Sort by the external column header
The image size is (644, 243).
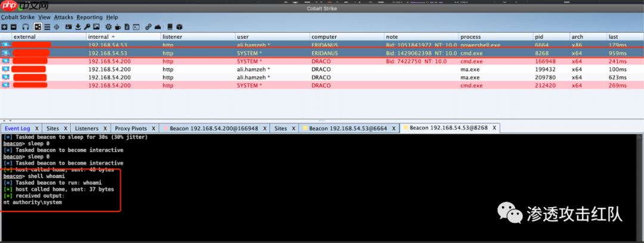coord(49,37)
